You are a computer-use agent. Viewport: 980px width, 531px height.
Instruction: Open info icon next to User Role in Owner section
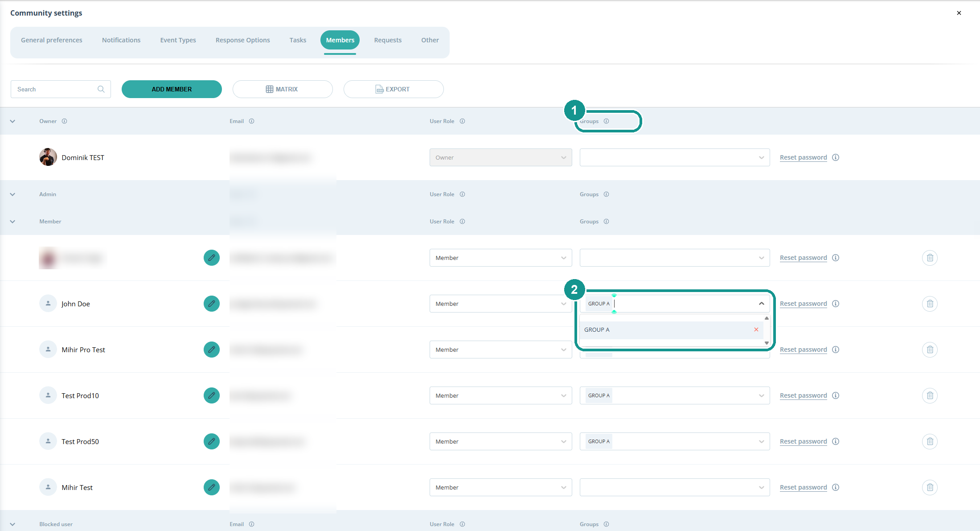462,121
